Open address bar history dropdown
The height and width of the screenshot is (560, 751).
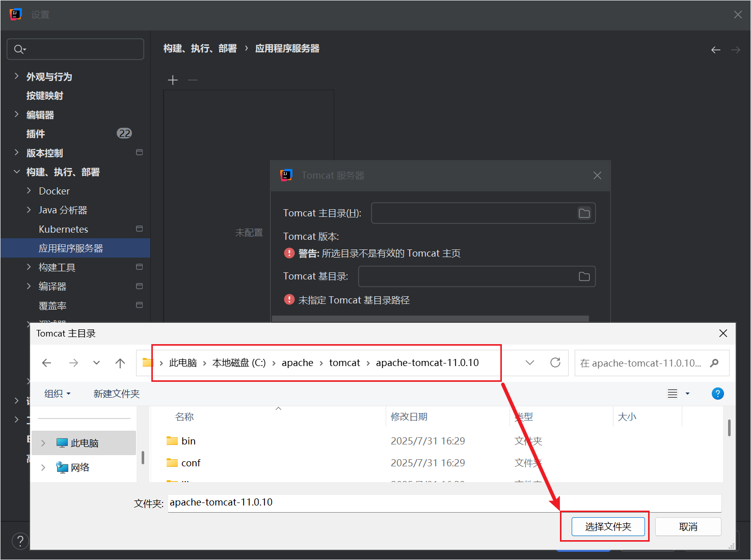point(530,362)
